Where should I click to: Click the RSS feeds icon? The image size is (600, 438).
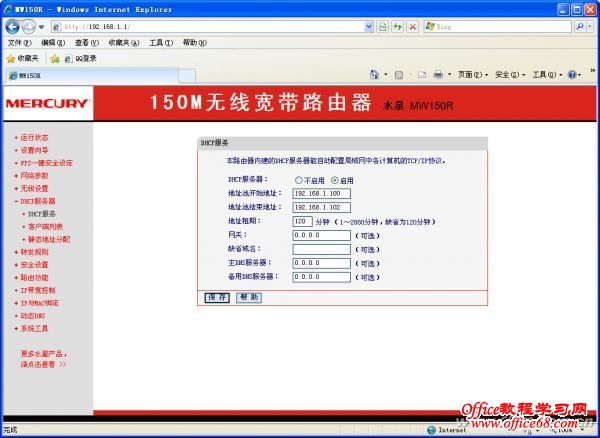click(x=399, y=75)
